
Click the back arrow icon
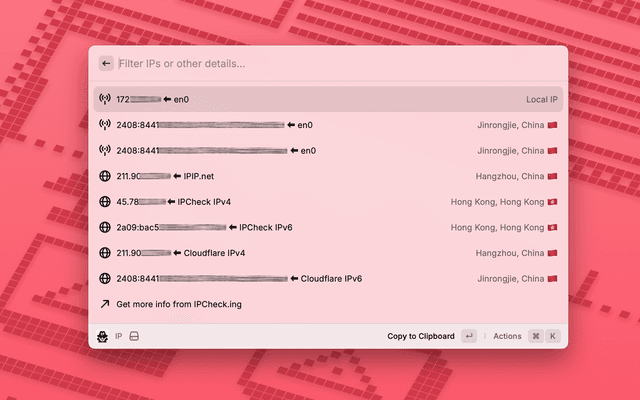(x=106, y=63)
